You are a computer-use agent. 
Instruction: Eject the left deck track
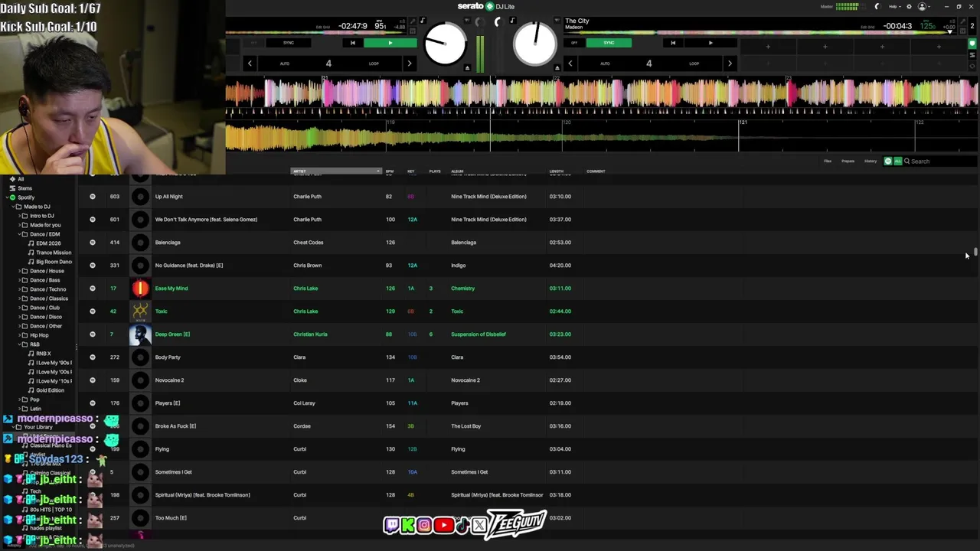click(467, 68)
